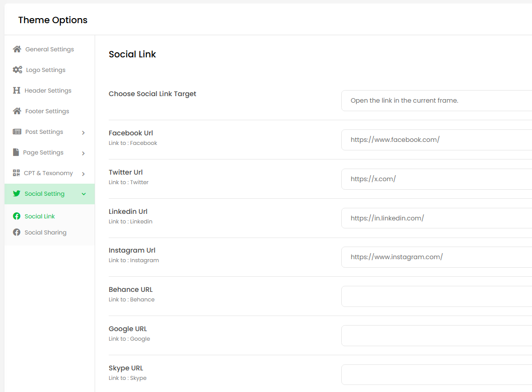This screenshot has height=392, width=532.
Task: Click the list icon beside Post Settings
Action: pyautogui.click(x=17, y=132)
